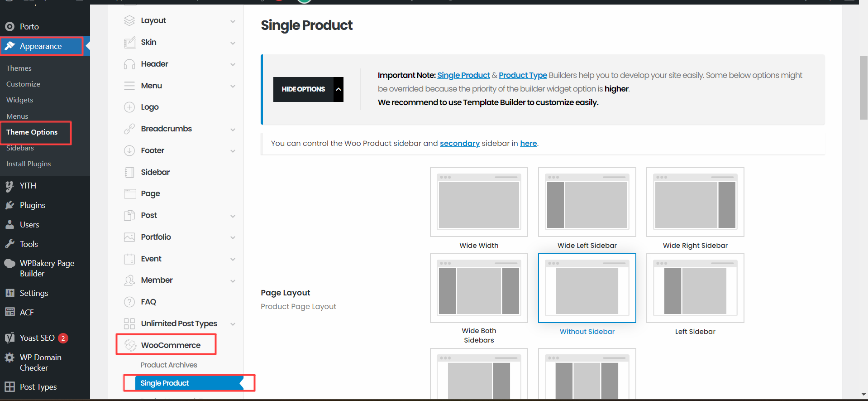Click the Event calendar icon

click(x=129, y=259)
